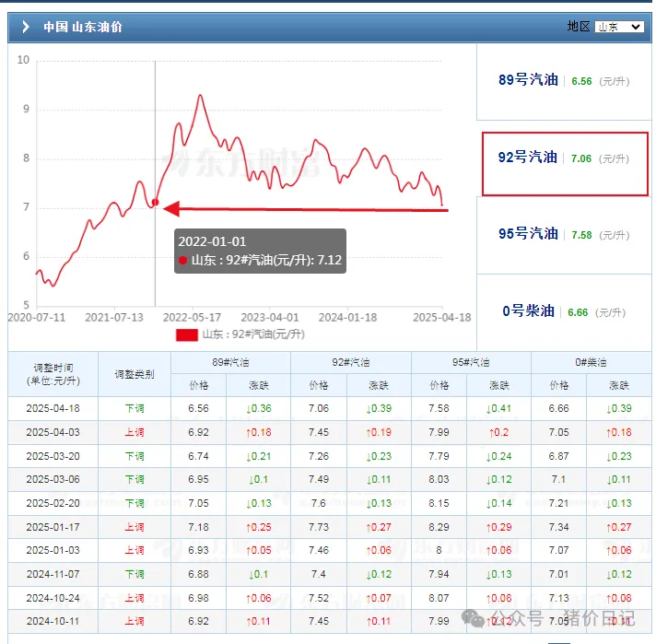This screenshot has width=656, height=644.
Task: Click the 调整类别 column header
Action: (135, 374)
